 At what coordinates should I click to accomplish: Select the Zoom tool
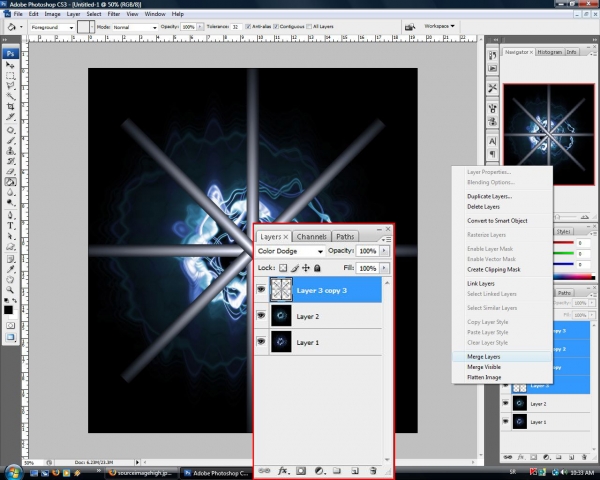click(10, 290)
